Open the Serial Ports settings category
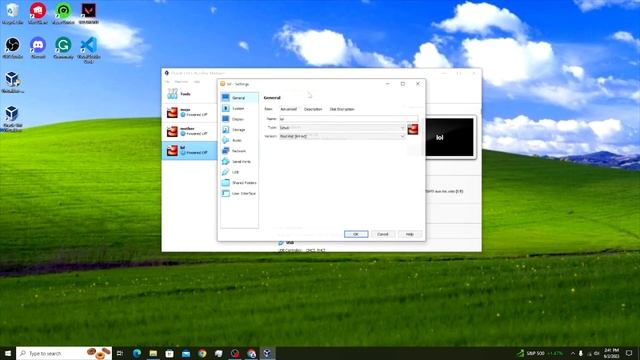This screenshot has height=360, width=640. click(239, 162)
